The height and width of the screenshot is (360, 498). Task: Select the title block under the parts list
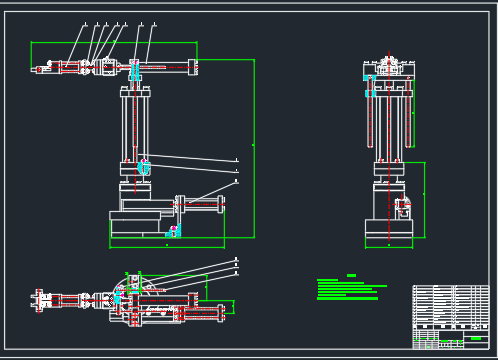pos(451,339)
